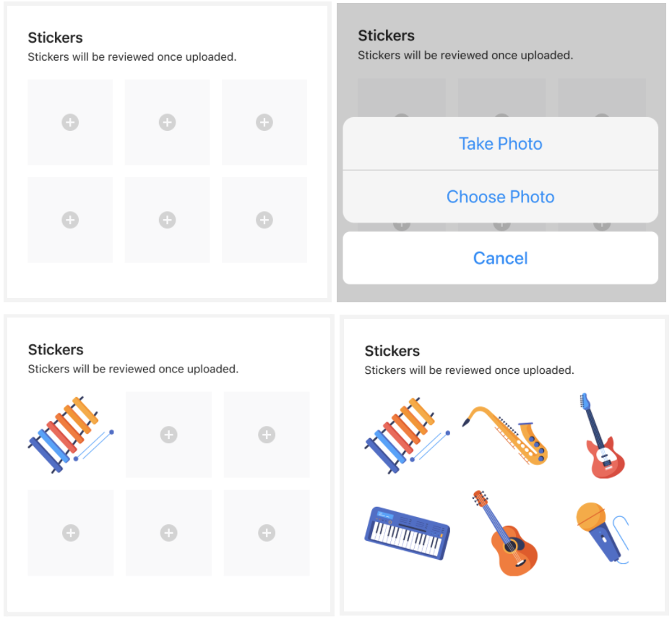Viewport: 672px width, 619px height.
Task: Add sticker in bottom right slot of empty panel
Action: (x=264, y=220)
